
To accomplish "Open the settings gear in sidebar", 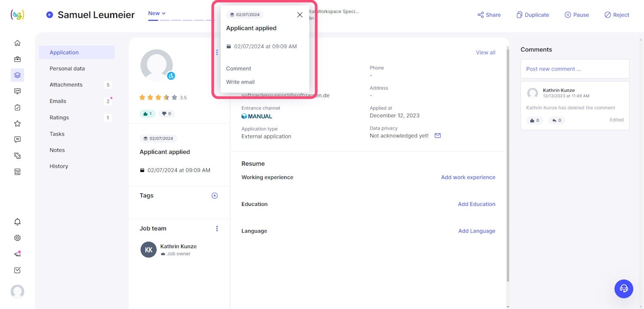I will point(18,238).
